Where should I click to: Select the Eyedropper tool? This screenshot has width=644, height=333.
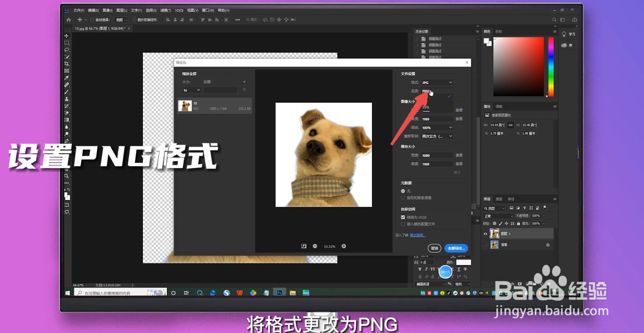click(67, 78)
